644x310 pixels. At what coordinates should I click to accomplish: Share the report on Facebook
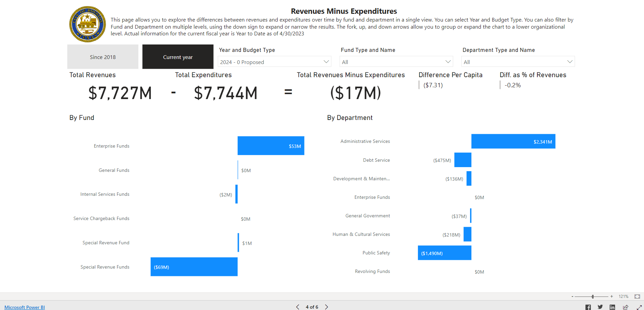tap(588, 307)
